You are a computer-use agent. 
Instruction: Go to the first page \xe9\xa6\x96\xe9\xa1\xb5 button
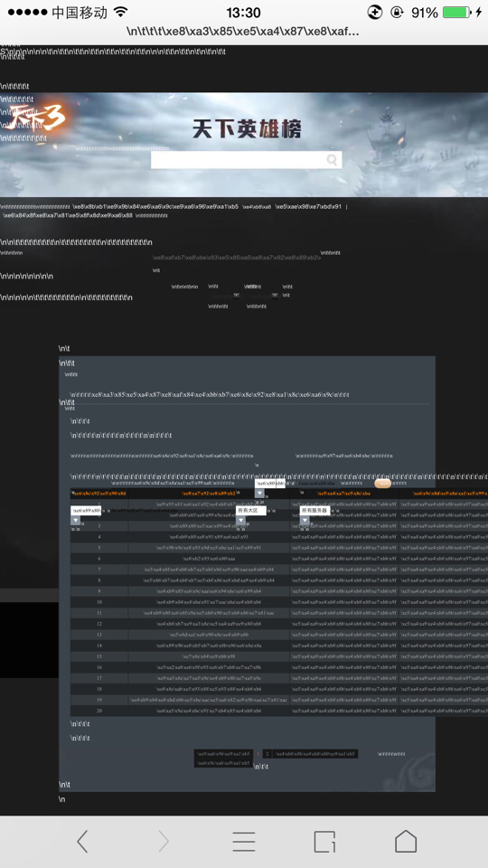(223, 754)
